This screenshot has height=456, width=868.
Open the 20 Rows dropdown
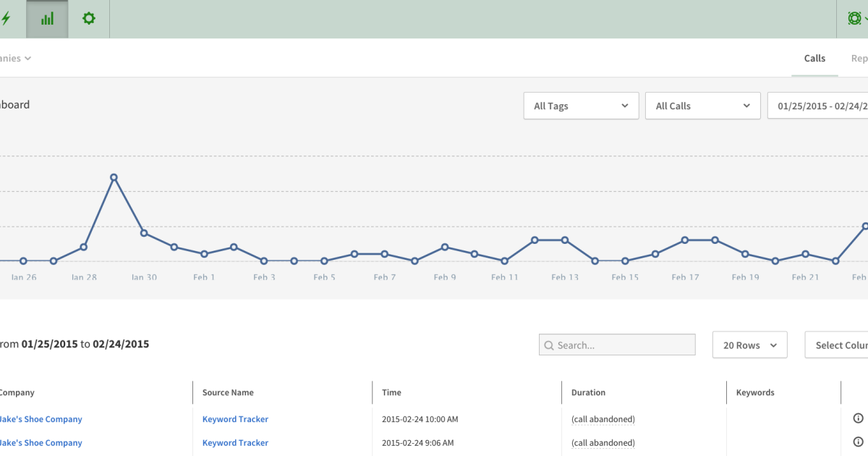click(749, 345)
